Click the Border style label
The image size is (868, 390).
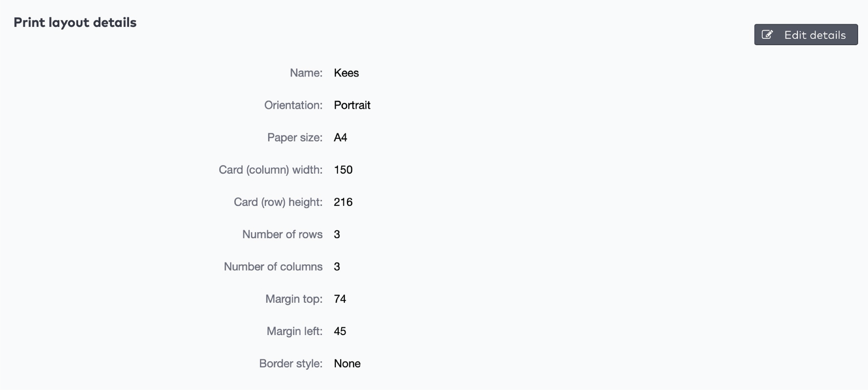290,363
